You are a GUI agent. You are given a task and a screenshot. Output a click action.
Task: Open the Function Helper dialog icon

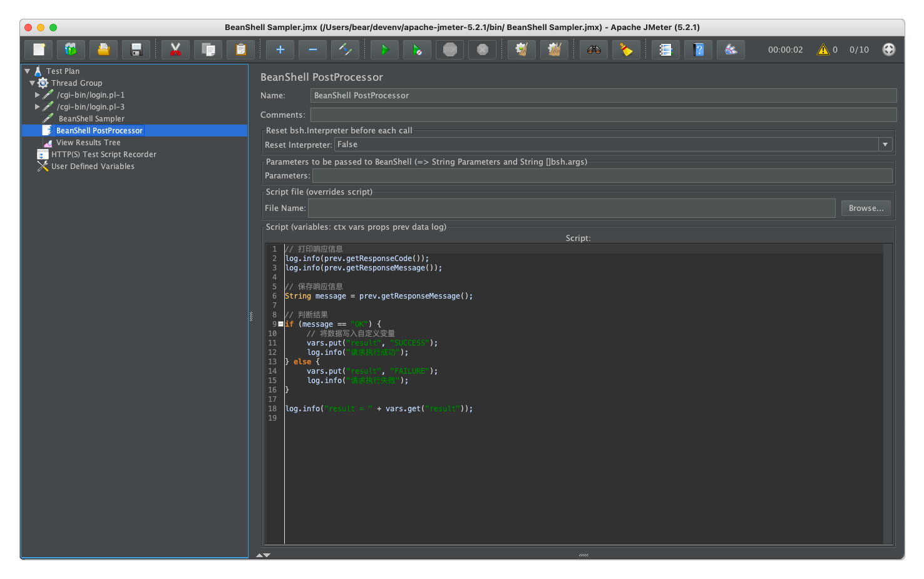pos(666,49)
